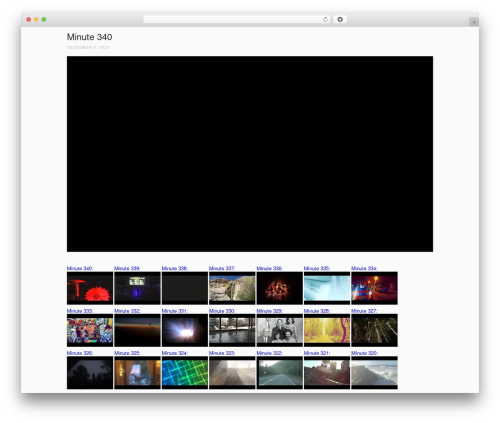The width and height of the screenshot is (500, 423).
Task: Click the Minute 339 link
Action: tap(127, 268)
